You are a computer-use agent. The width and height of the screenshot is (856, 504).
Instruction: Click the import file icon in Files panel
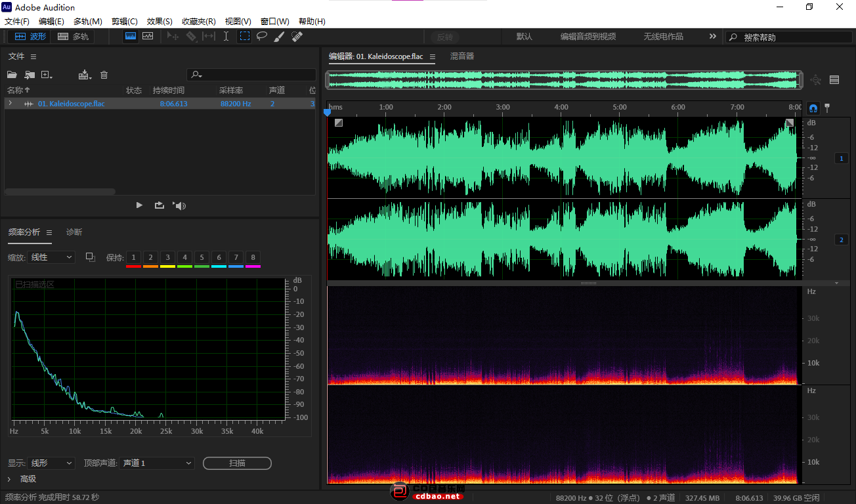[x=30, y=75]
